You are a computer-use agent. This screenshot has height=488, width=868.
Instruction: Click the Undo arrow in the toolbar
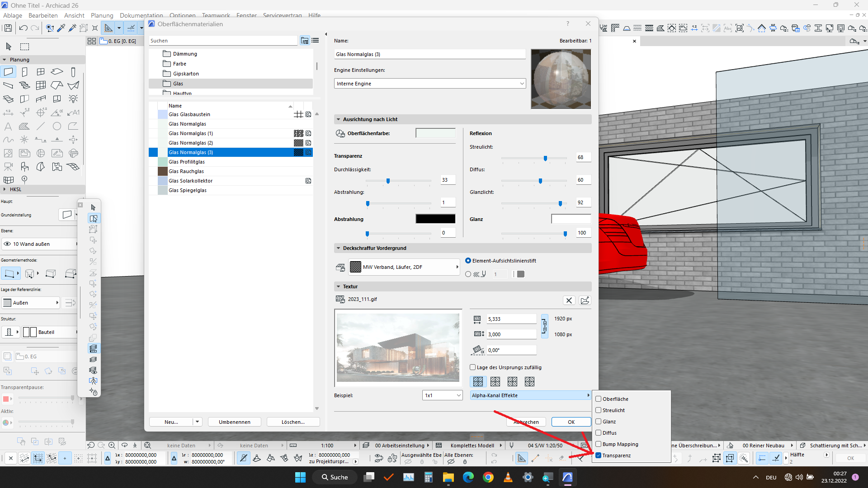[x=23, y=28]
